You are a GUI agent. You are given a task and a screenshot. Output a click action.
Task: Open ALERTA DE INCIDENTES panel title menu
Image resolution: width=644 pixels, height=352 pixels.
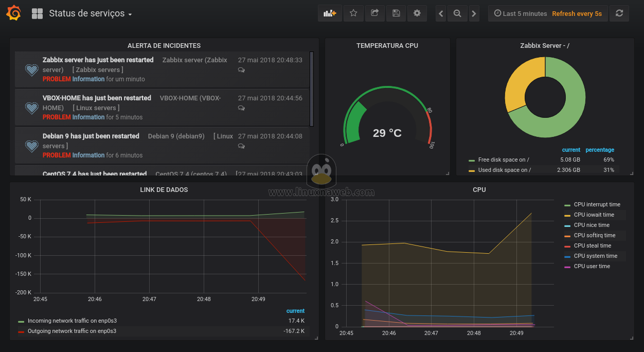(164, 46)
